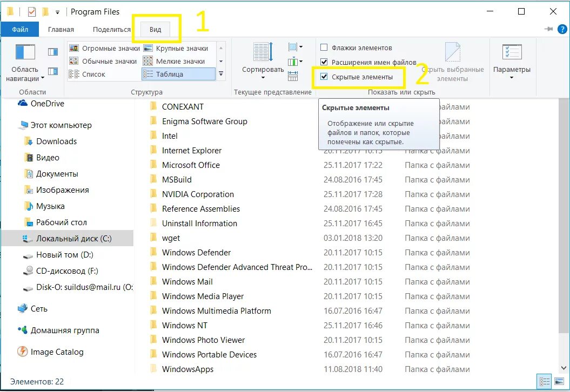Select the Windows Photo Viewer folder
The image size is (570, 392).
197,340
